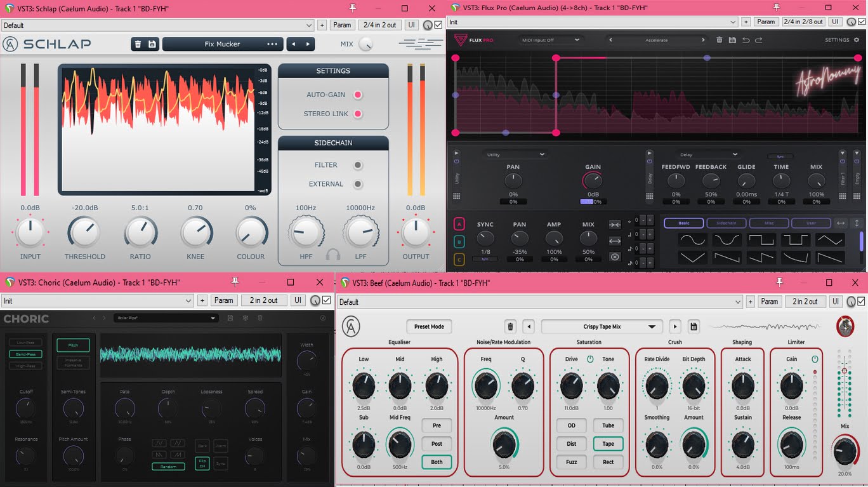Open the Roller Pipe preset dropdown in Choric
This screenshot has width=868, height=487.
click(166, 317)
